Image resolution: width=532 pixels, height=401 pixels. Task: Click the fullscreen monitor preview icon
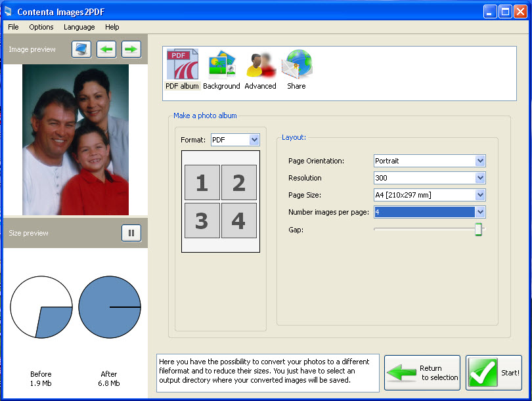coord(81,49)
